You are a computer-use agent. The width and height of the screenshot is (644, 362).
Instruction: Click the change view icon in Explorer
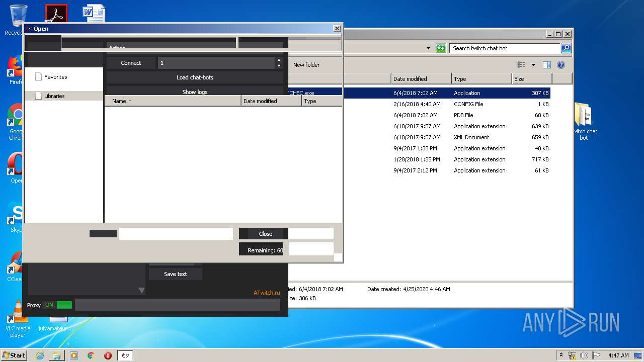coord(521,65)
